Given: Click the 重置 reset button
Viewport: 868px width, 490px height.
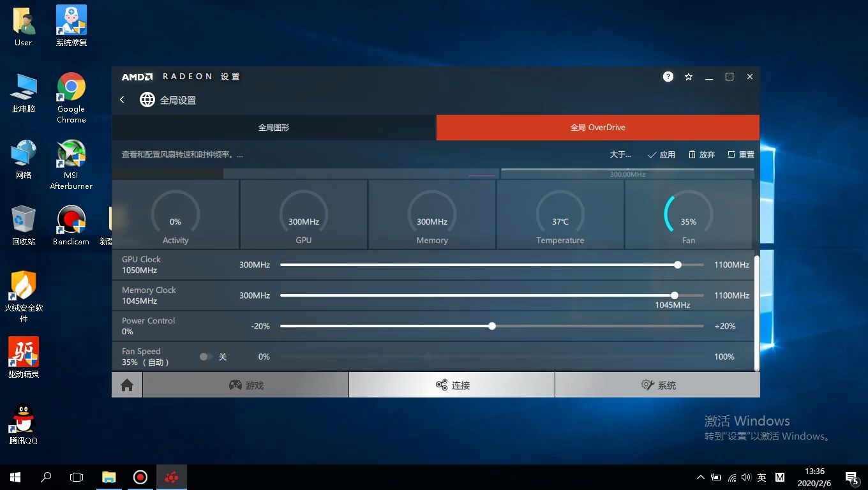Looking at the screenshot, I should pos(741,155).
